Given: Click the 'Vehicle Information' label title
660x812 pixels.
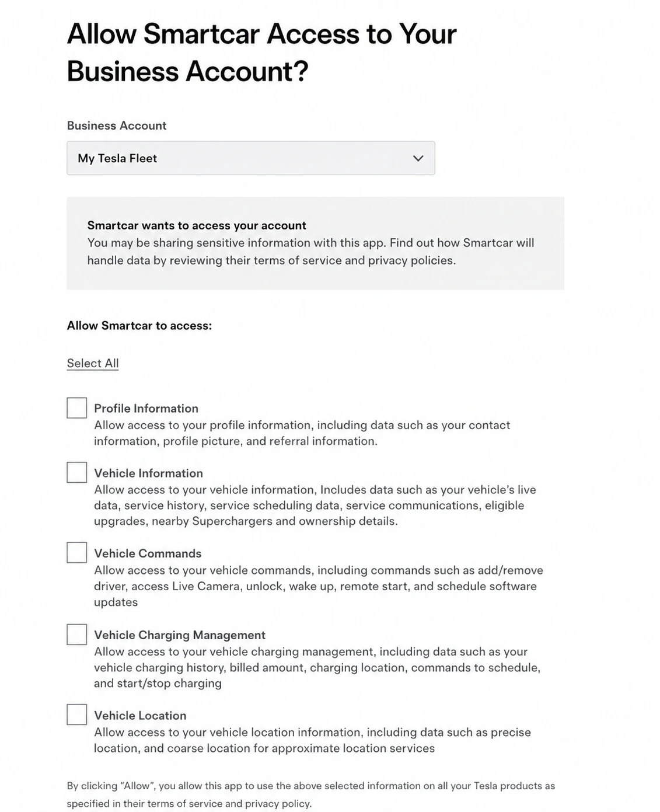Looking at the screenshot, I should click(149, 473).
